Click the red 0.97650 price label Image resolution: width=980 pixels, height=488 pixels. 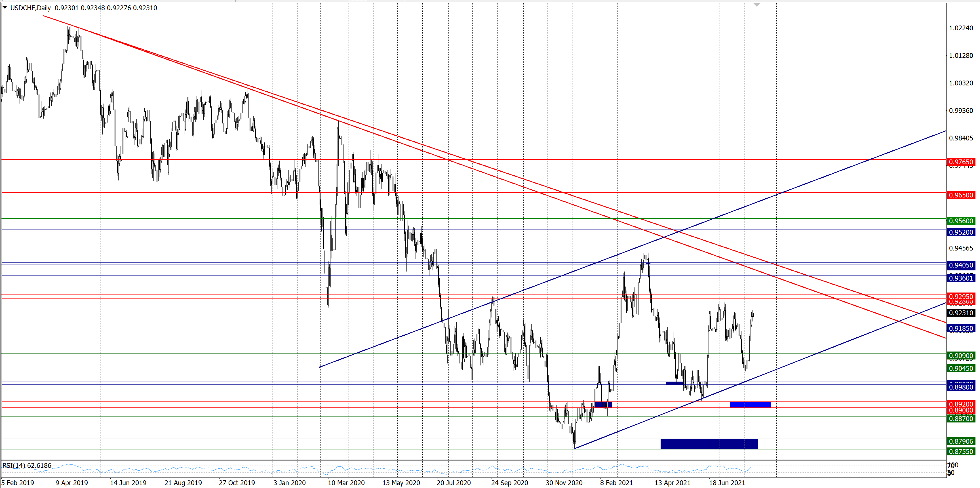click(x=961, y=162)
